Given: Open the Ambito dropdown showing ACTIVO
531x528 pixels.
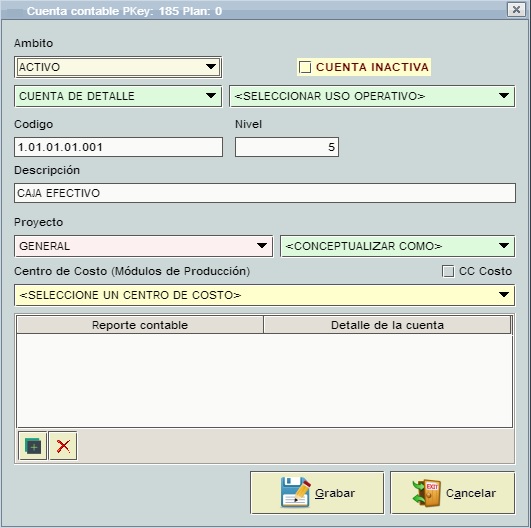Looking at the screenshot, I should tap(118, 67).
